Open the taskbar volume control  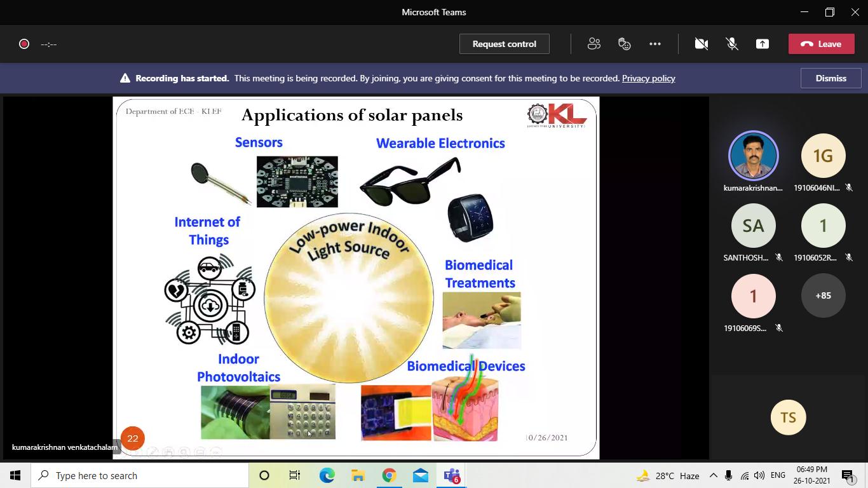(x=759, y=475)
